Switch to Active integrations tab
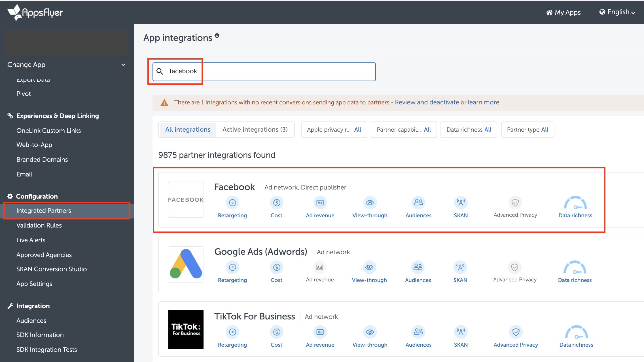644x362 pixels. 255,130
